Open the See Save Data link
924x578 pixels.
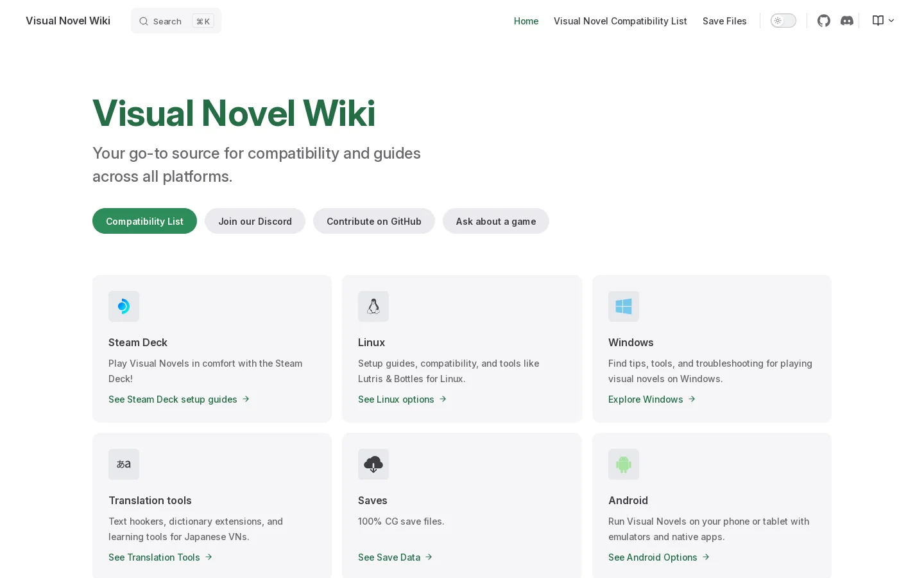[x=395, y=557]
